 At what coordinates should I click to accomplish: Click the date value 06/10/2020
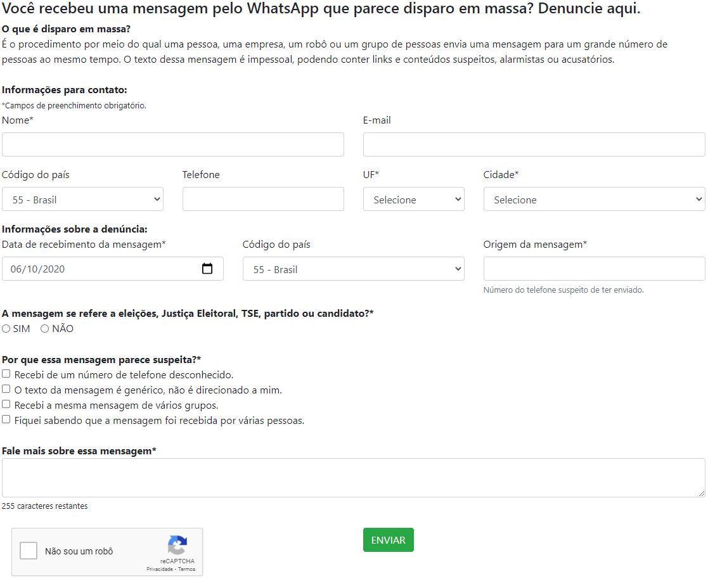click(37, 269)
